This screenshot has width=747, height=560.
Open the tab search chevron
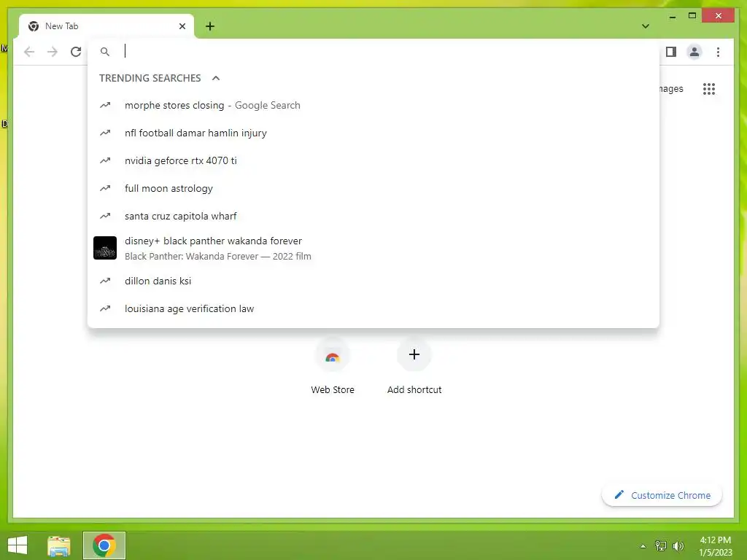point(646,26)
